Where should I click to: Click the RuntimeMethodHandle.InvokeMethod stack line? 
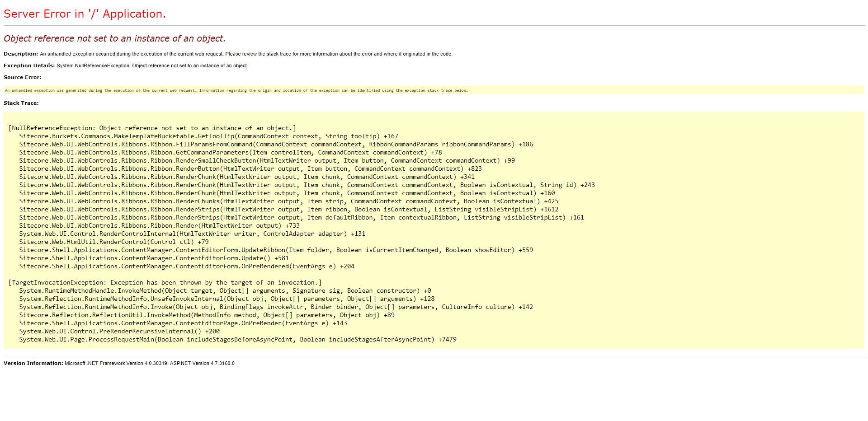tap(225, 291)
